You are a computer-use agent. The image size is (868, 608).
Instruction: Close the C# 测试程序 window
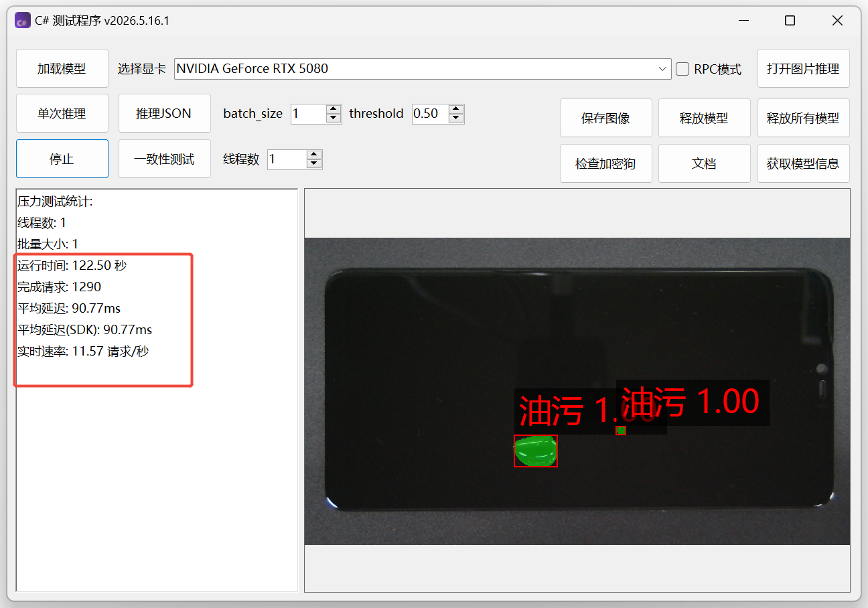(x=837, y=21)
